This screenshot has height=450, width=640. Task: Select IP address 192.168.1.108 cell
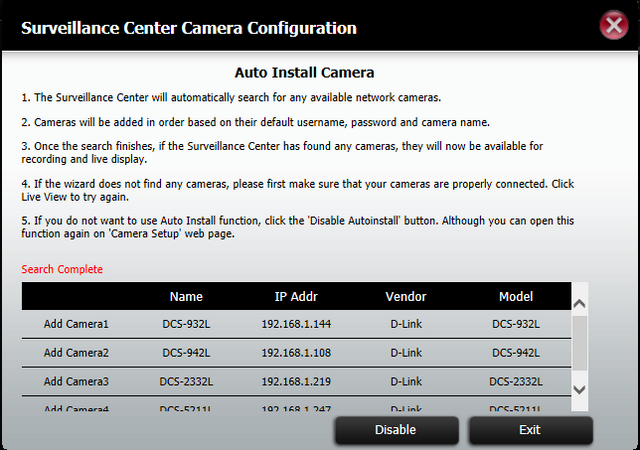pos(296,352)
